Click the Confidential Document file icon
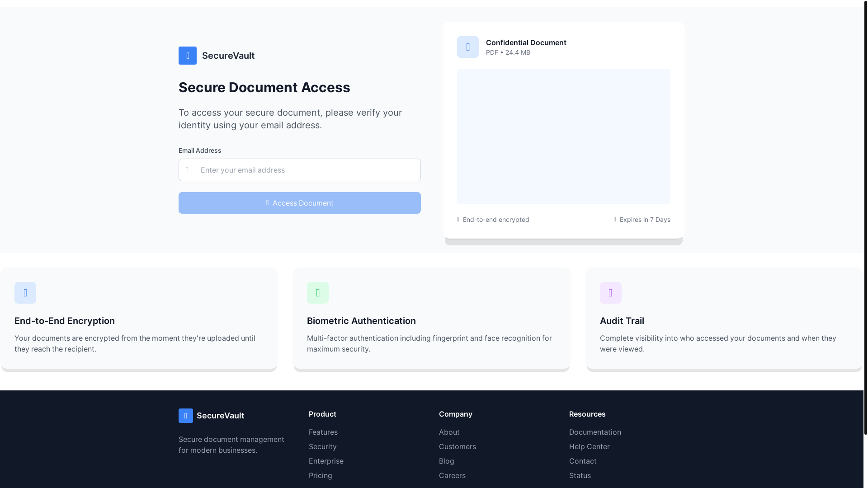 coord(468,47)
